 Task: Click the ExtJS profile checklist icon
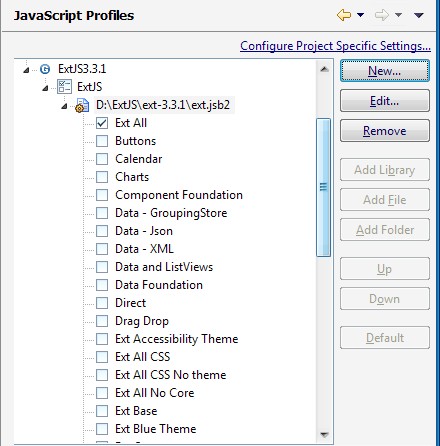coord(64,87)
